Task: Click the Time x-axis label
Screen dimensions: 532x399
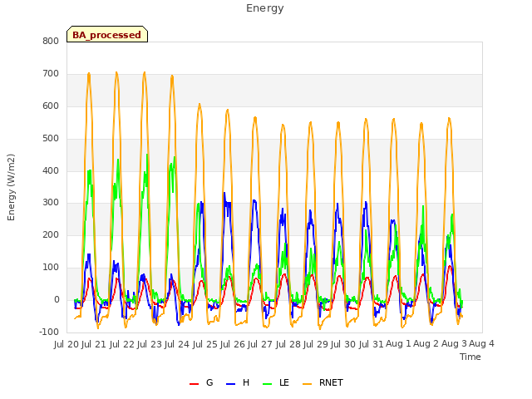Action: [470, 357]
